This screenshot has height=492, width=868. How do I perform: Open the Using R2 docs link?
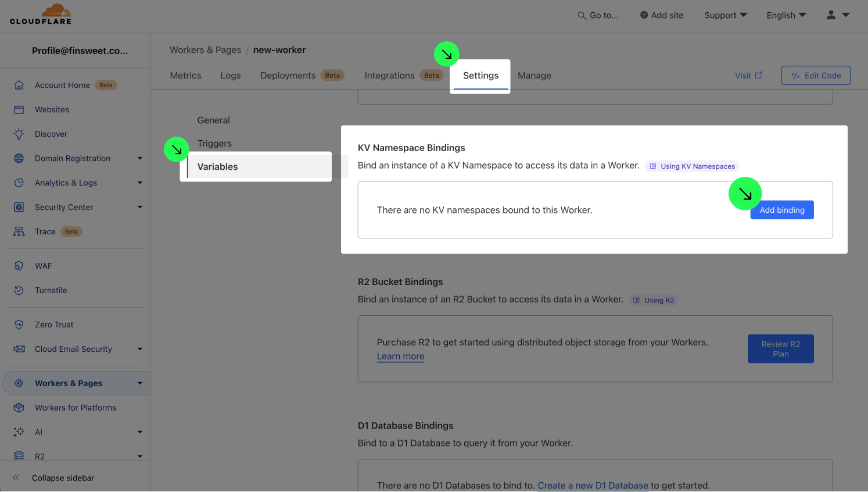click(x=654, y=300)
